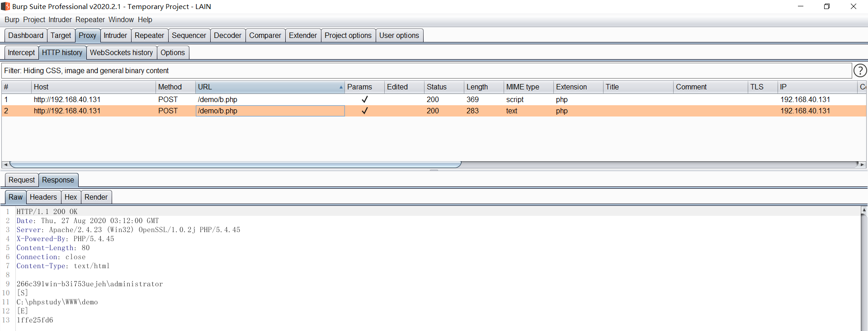Click MIME type 'script' cell
This screenshot has width=868, height=331.
click(515, 99)
